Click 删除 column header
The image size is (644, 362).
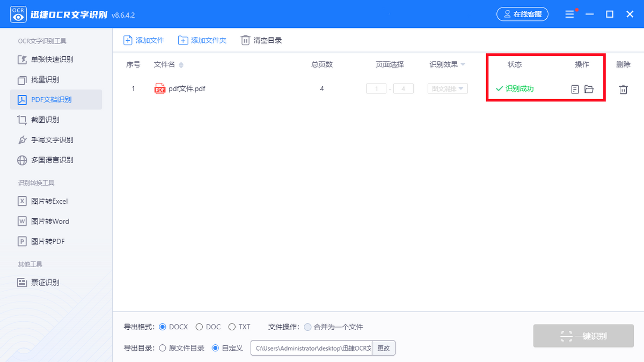(623, 64)
